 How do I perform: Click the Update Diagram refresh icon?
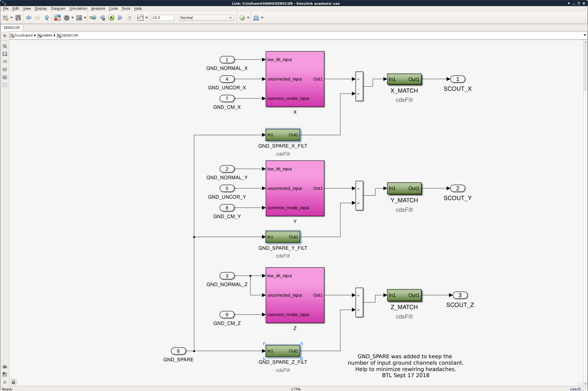point(93,18)
